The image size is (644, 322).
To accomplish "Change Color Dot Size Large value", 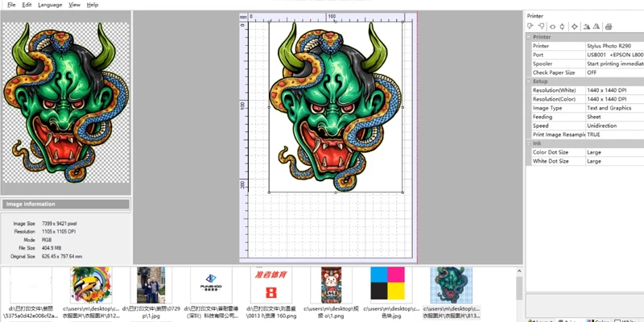I will point(615,152).
